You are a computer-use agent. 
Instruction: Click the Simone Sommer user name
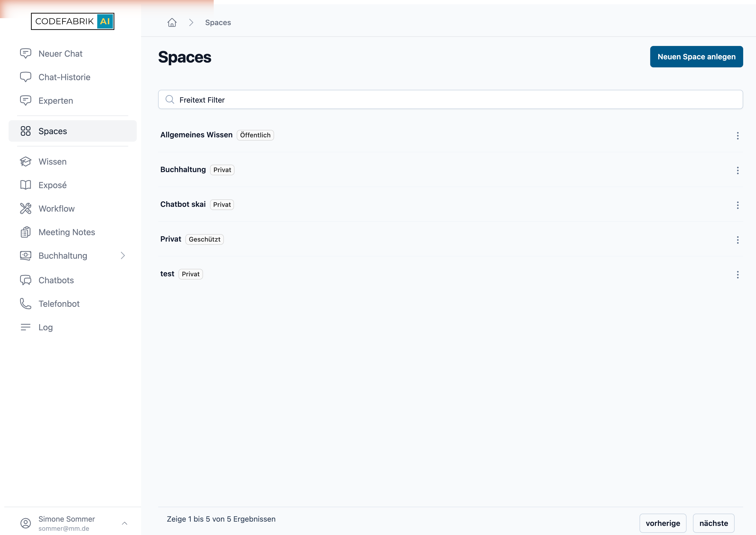coord(67,519)
